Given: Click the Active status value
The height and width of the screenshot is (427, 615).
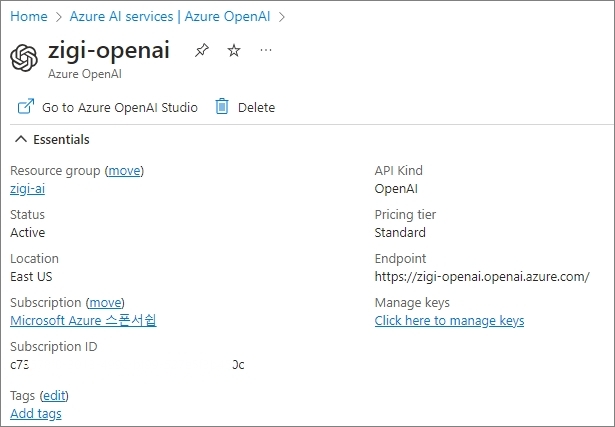Looking at the screenshot, I should coord(27,233).
